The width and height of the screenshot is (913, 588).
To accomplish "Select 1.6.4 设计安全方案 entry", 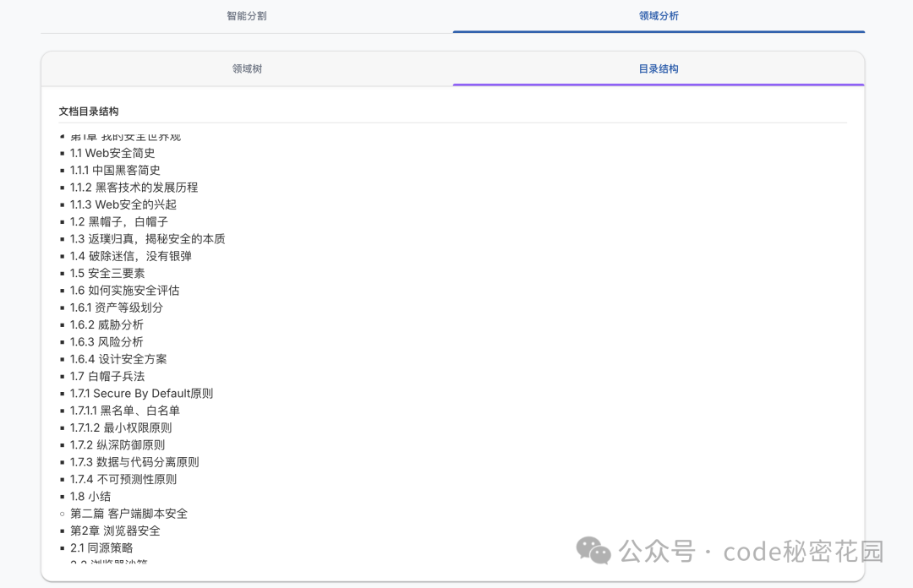I will [x=118, y=359].
